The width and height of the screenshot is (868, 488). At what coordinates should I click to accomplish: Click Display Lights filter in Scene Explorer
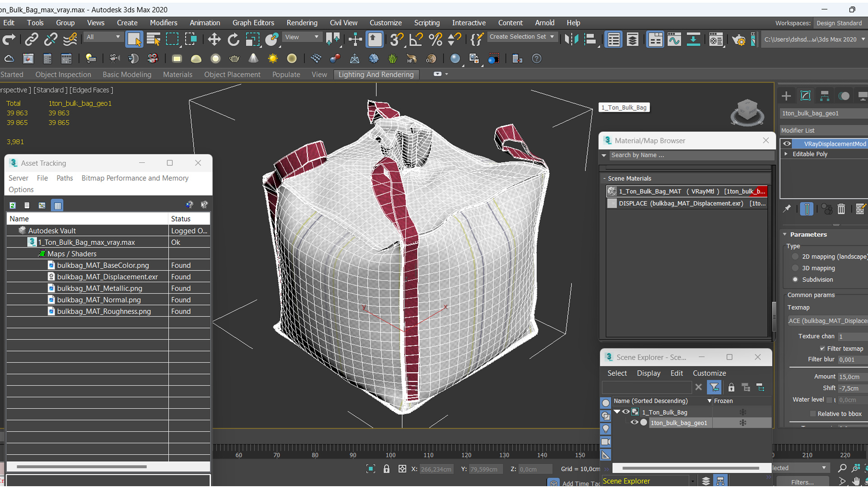click(x=606, y=428)
